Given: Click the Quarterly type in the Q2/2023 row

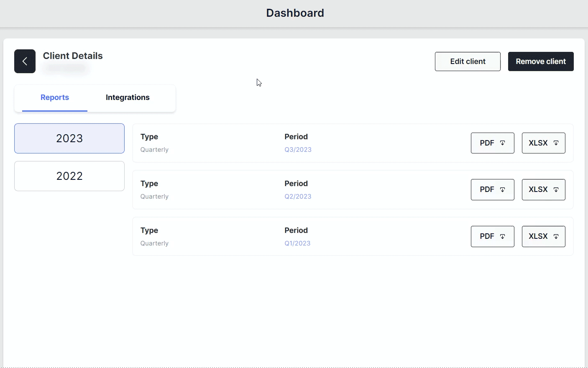Looking at the screenshot, I should (154, 197).
